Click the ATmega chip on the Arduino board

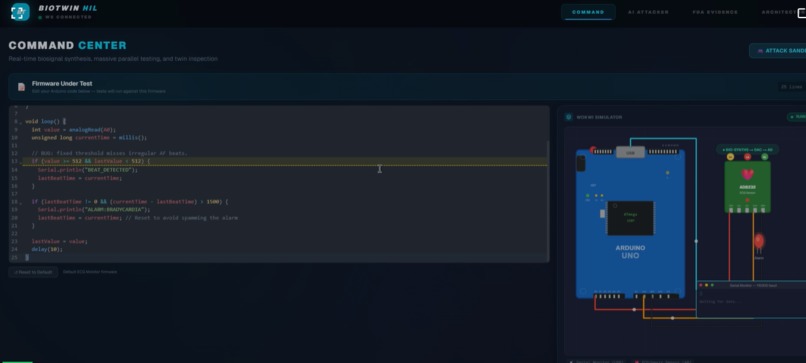(630, 218)
